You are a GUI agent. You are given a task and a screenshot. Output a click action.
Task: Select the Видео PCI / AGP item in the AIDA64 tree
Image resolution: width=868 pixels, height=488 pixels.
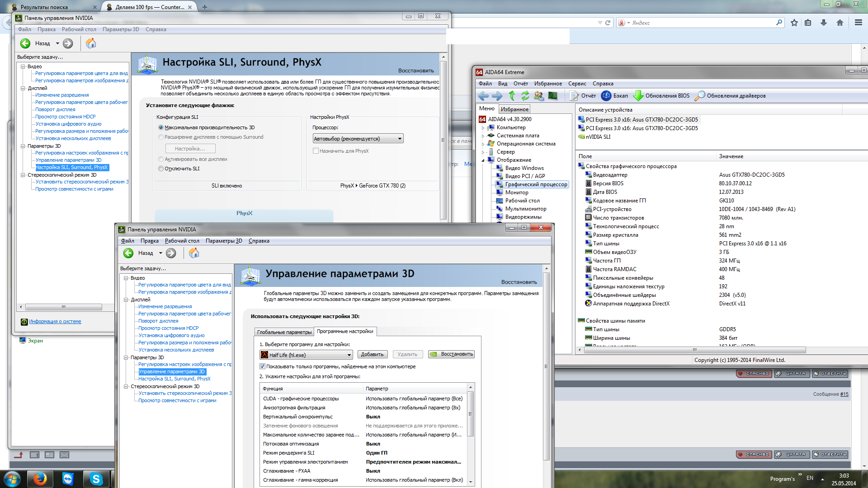click(525, 176)
